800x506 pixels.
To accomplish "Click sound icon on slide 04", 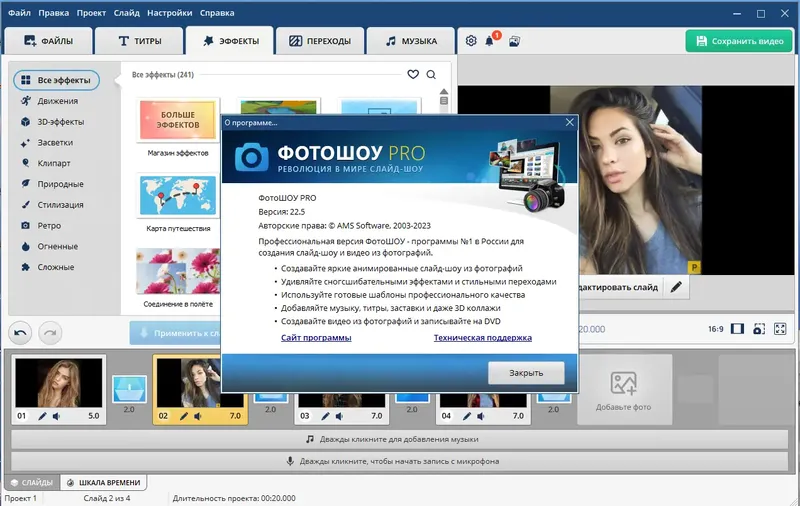I will [x=481, y=416].
